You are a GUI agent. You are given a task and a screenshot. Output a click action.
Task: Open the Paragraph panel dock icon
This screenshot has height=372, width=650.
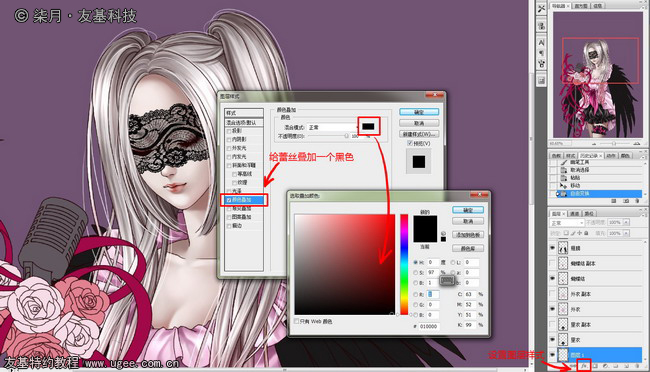(x=541, y=53)
